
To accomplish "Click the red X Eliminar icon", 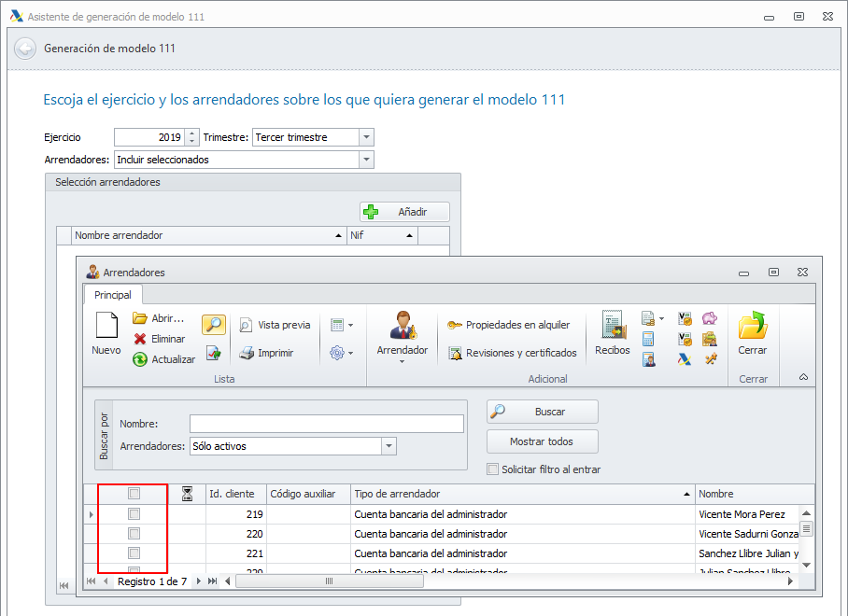I will [140, 339].
